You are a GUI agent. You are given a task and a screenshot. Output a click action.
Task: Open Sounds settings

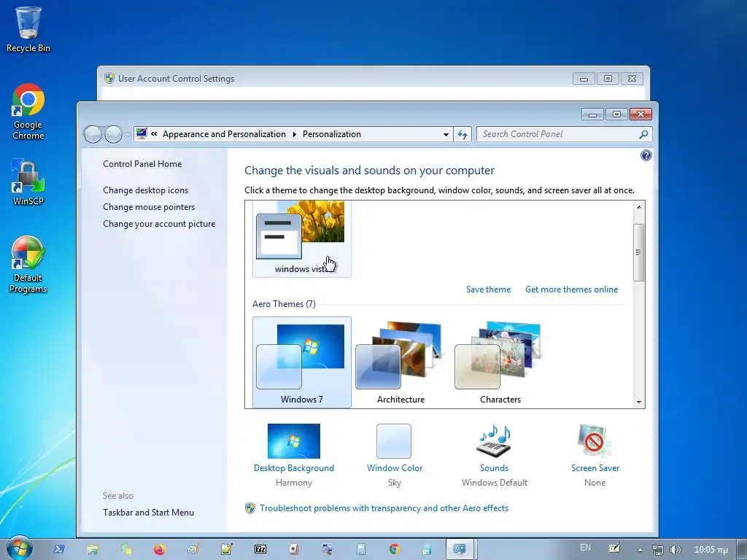click(x=494, y=455)
